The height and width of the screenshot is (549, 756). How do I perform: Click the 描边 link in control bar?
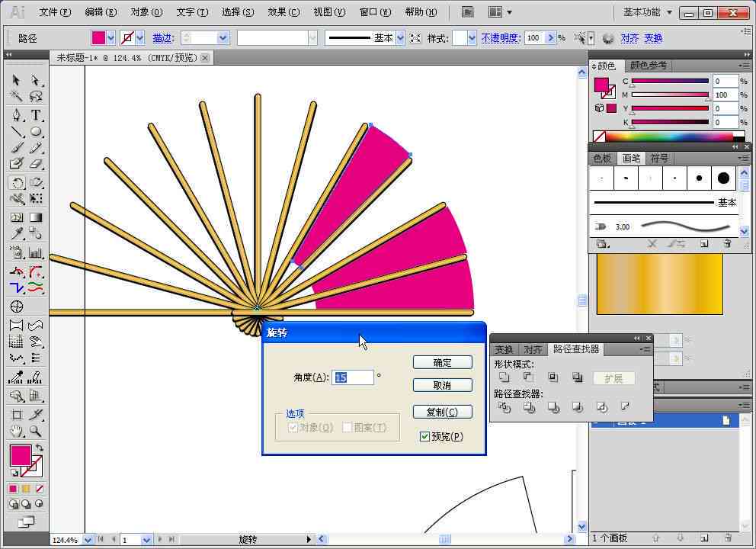(162, 37)
